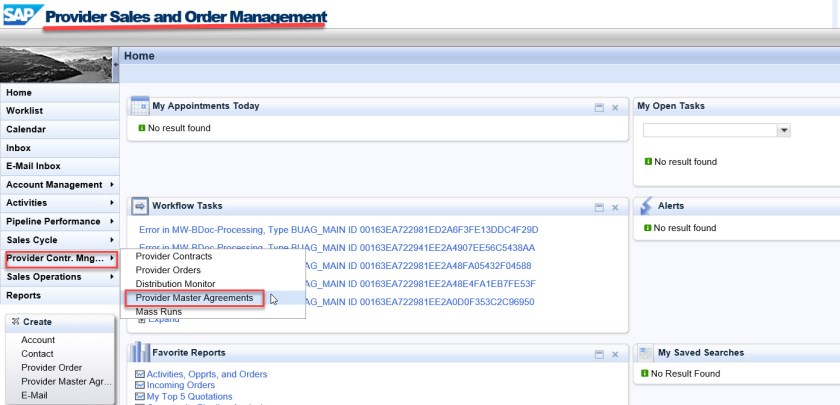
Task: Click the Favorite Reports chart icon
Action: pos(140,352)
